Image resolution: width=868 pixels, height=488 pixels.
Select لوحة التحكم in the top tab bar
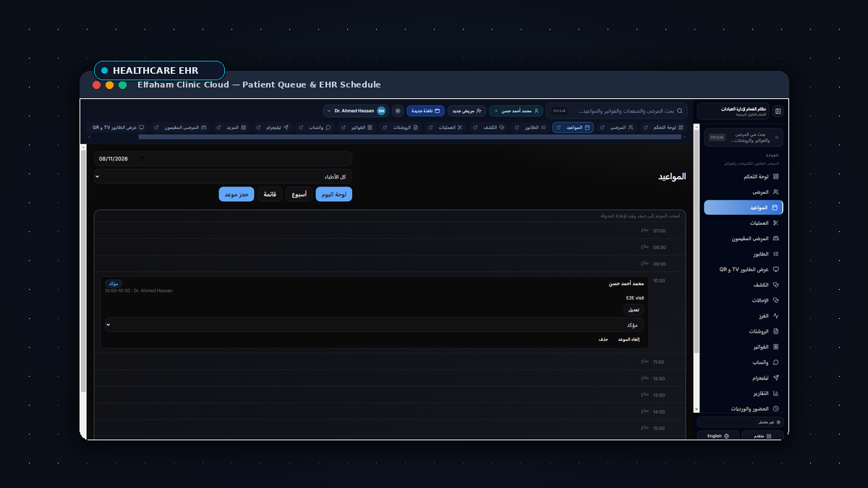point(663,127)
